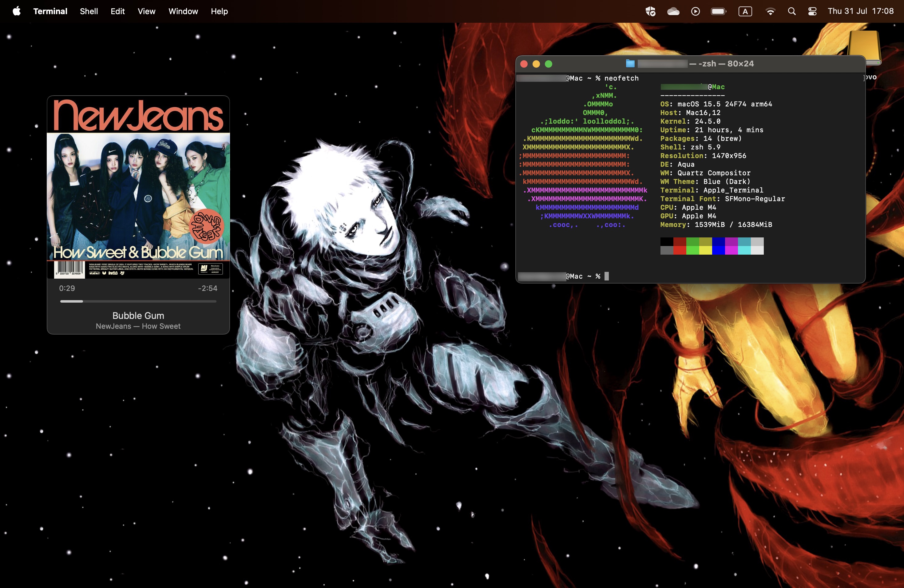This screenshot has height=588, width=904.
Task: Click artist line 'NewJeans — How Sweet'
Action: (138, 326)
